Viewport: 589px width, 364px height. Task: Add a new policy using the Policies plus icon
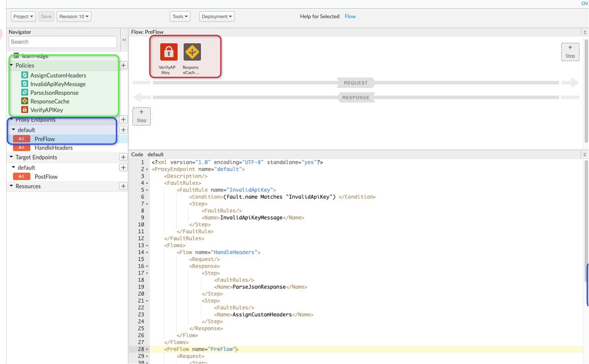[x=123, y=65]
